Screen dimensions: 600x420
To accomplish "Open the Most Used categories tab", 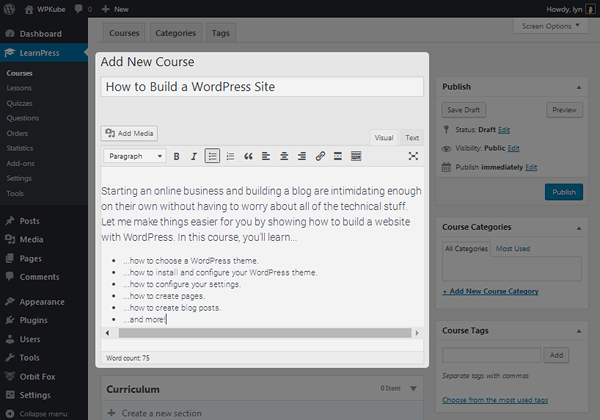I will [x=515, y=247].
